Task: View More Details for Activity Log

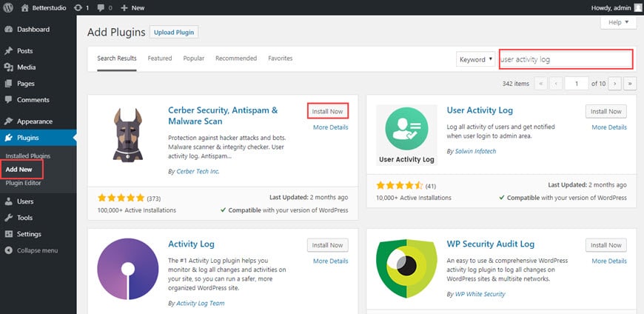Action: point(330,261)
